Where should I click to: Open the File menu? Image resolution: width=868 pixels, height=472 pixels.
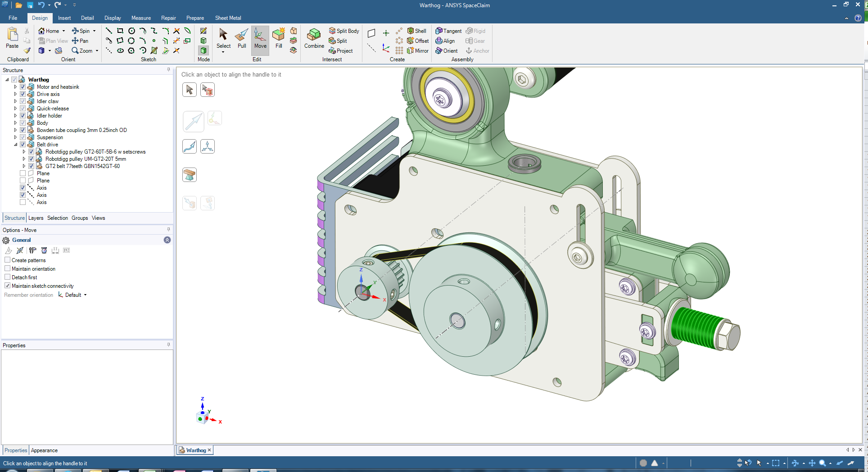(13, 18)
